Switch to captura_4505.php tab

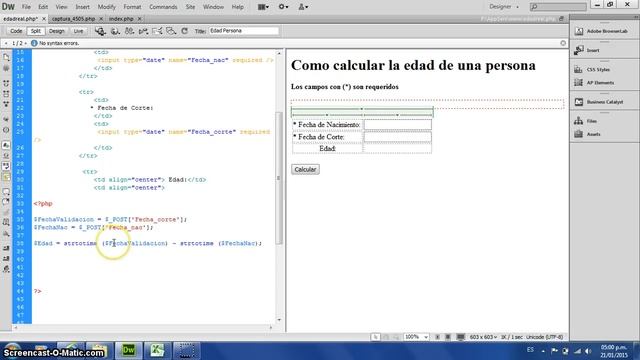tap(73, 19)
